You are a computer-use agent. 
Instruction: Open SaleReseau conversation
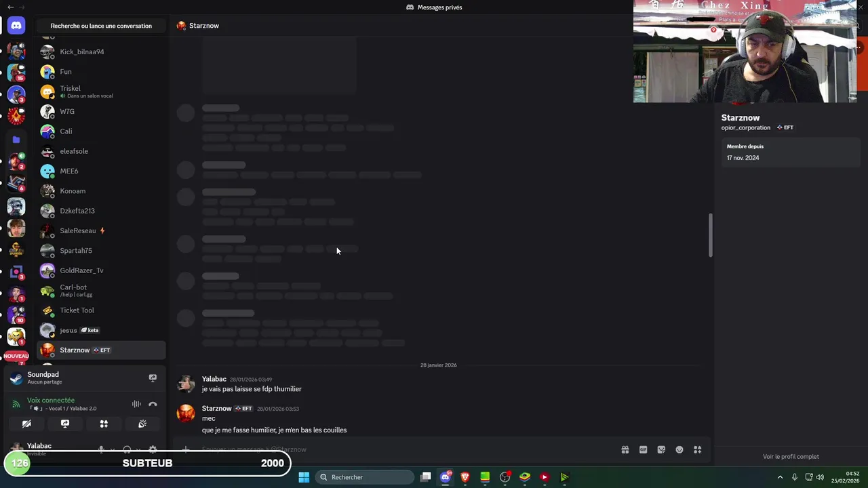coord(101,230)
